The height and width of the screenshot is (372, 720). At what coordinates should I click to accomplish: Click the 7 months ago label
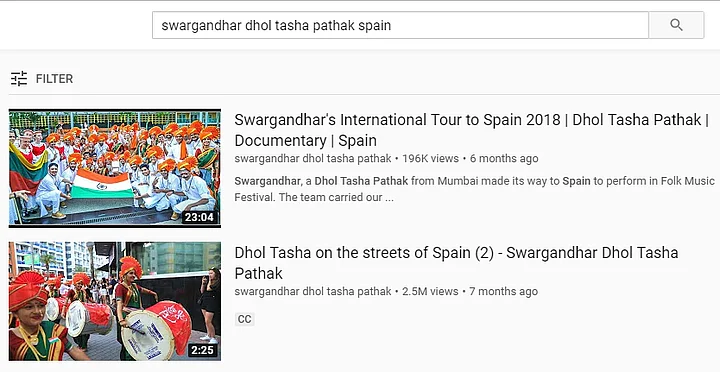503,292
